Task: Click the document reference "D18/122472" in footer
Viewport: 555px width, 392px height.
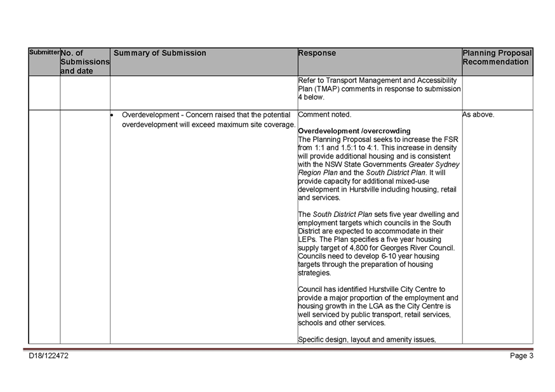Action: [48, 356]
